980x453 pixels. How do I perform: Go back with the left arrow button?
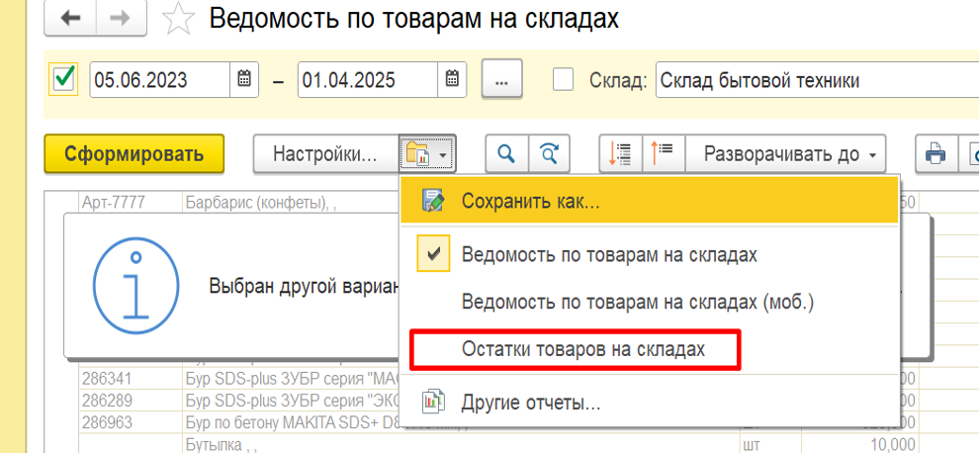pyautogui.click(x=70, y=18)
